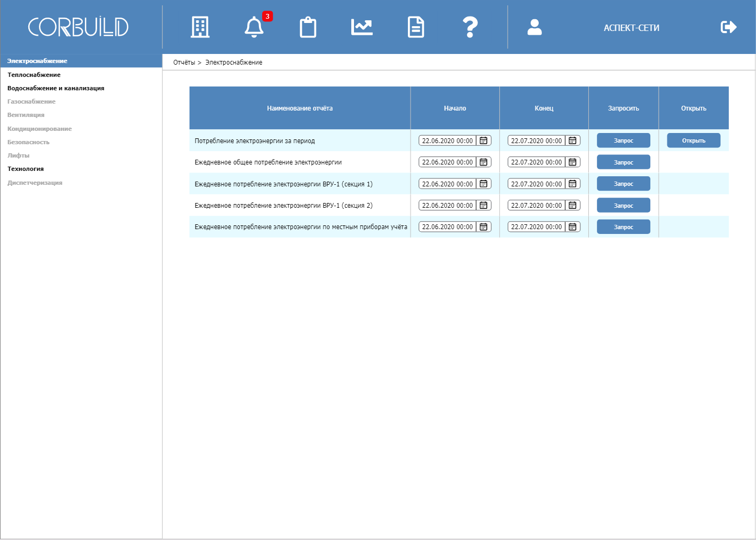Click start date field for местным приборам учёта
756x540 pixels.
(447, 226)
